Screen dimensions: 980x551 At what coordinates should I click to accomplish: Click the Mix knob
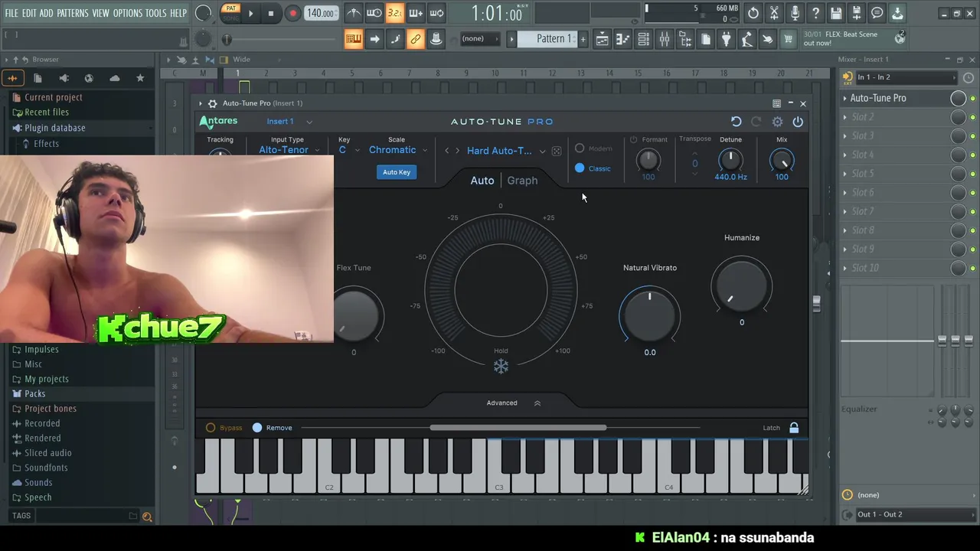782,160
